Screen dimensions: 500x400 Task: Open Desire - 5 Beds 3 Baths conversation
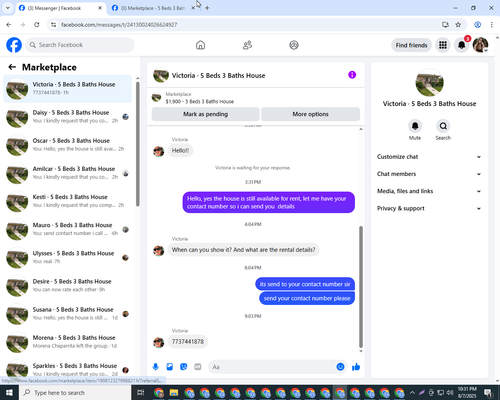(67, 286)
